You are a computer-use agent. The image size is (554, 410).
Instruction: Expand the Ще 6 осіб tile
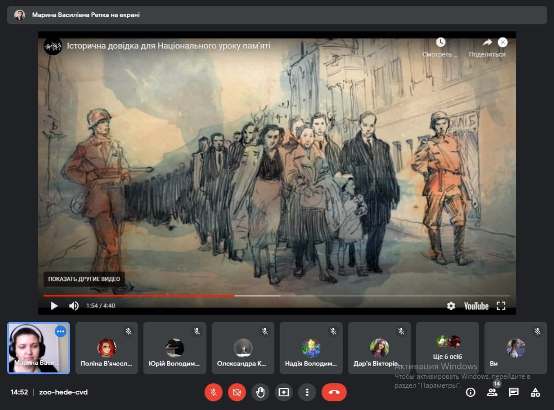tap(447, 348)
